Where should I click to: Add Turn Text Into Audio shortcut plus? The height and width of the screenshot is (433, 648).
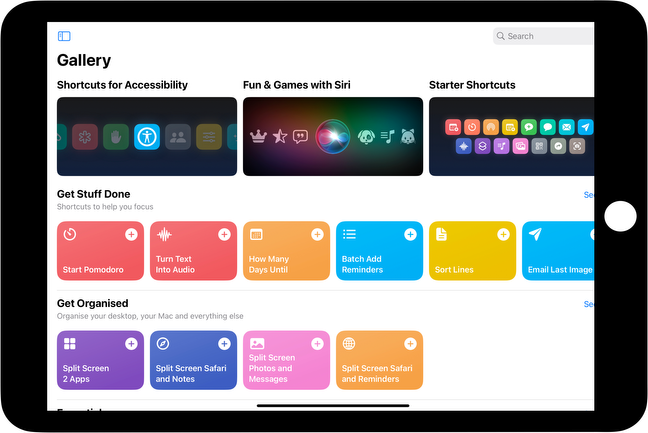(x=224, y=234)
